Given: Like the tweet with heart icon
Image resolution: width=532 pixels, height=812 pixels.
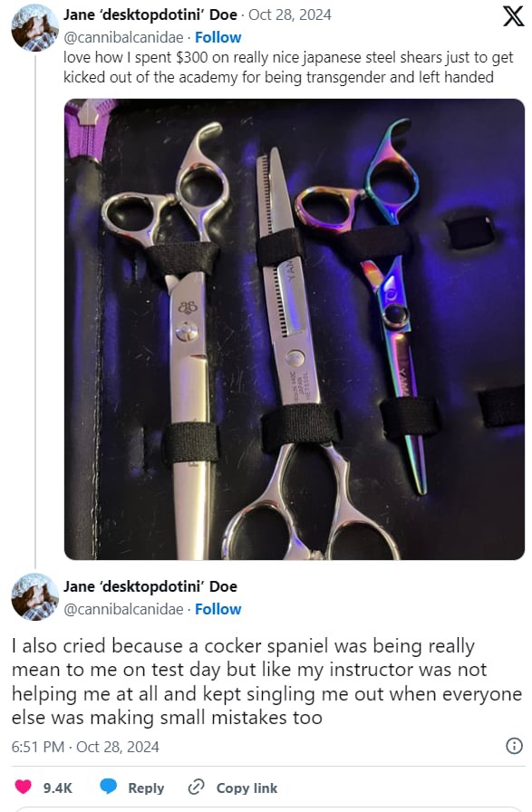Looking at the screenshot, I should point(23,787).
